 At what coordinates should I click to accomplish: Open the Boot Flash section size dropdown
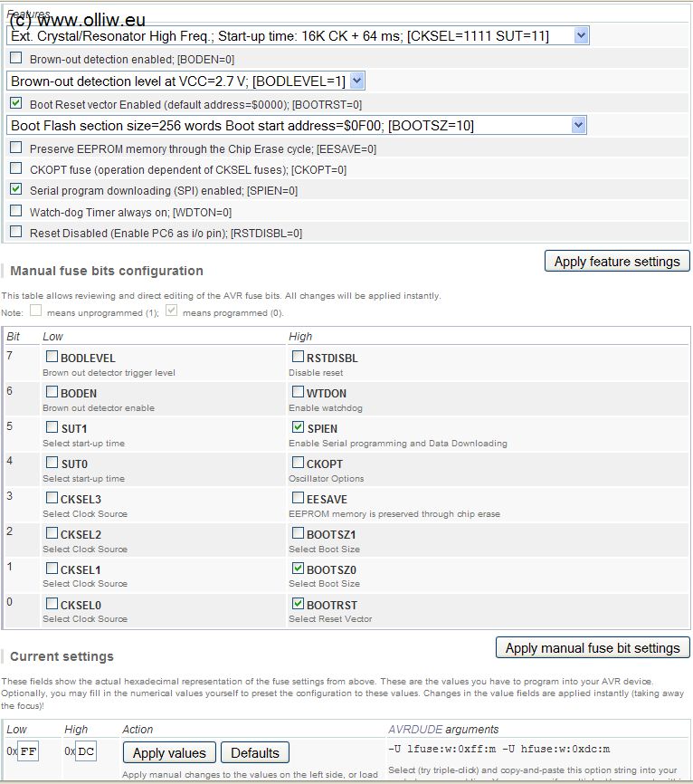point(579,125)
